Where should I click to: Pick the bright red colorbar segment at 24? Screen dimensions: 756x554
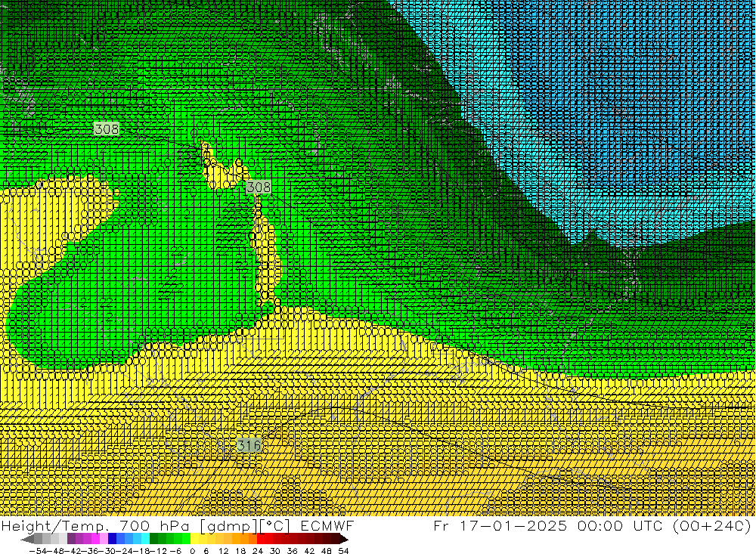261,539
